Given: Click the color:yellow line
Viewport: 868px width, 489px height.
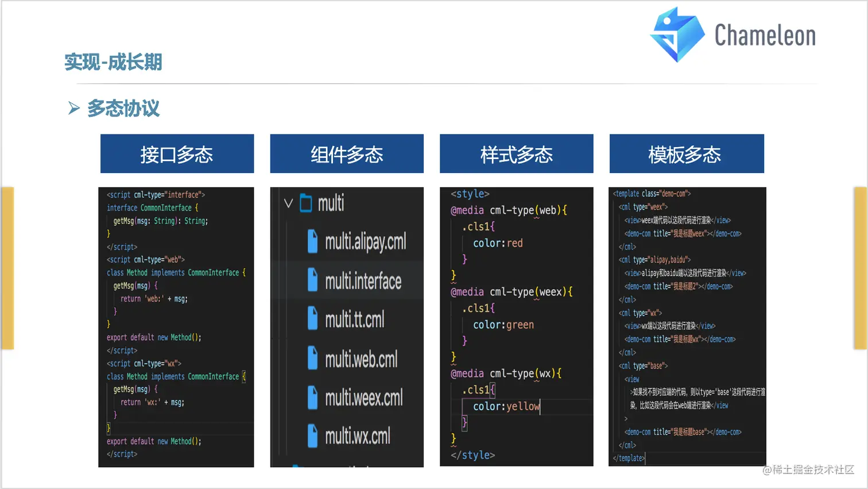Looking at the screenshot, I should click(x=506, y=406).
